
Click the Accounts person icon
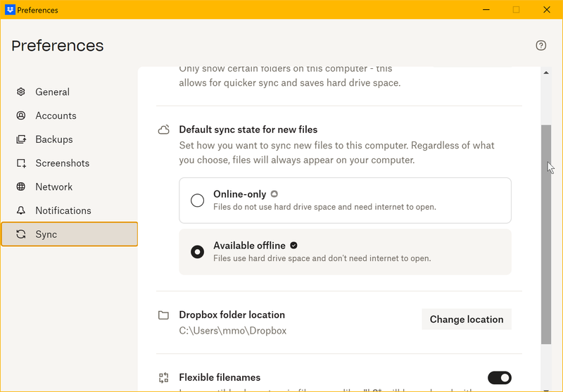pos(21,115)
